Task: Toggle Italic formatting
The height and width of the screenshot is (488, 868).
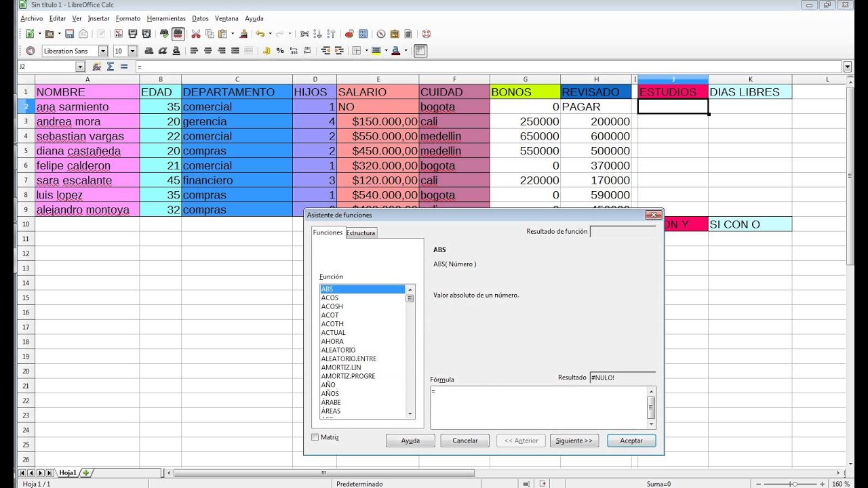Action: coord(163,51)
